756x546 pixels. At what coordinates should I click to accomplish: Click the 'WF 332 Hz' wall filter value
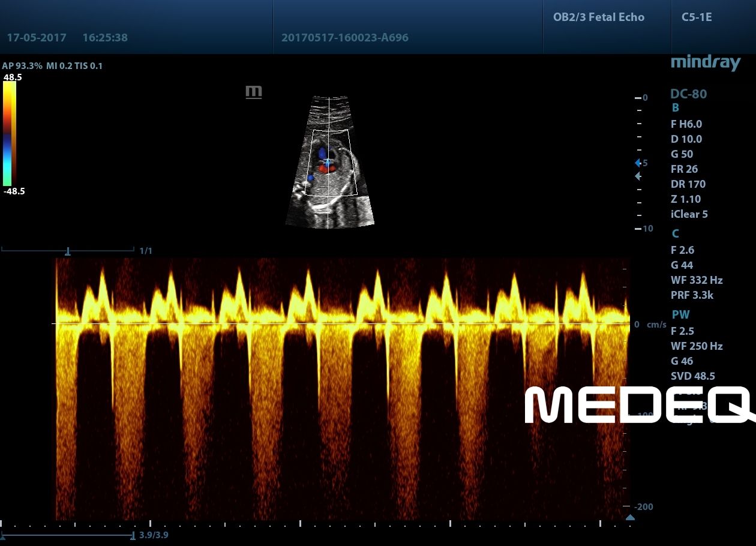click(697, 280)
